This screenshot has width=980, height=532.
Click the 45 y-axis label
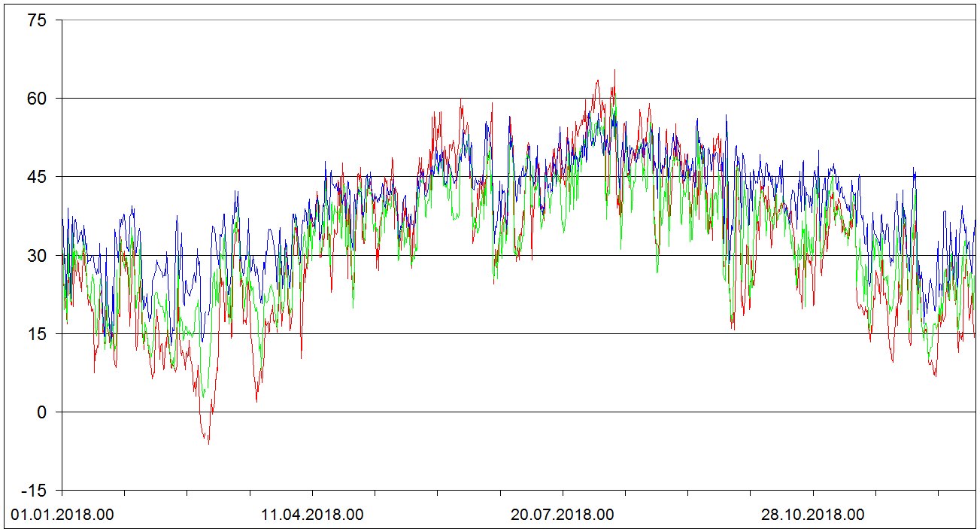[x=36, y=178]
